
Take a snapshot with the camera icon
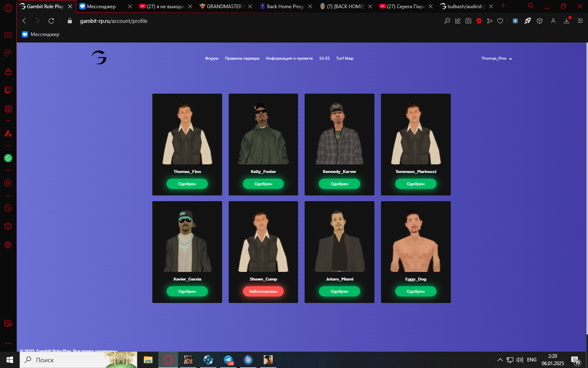pos(468,21)
